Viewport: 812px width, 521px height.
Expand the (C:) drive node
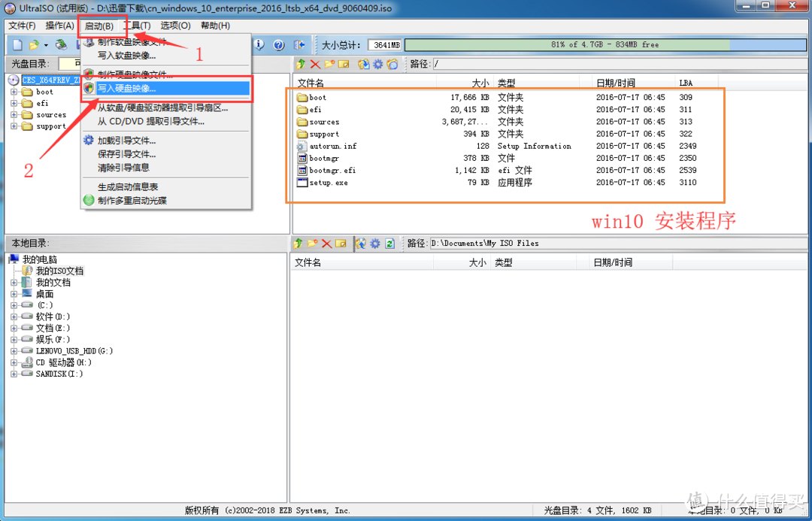(14, 305)
